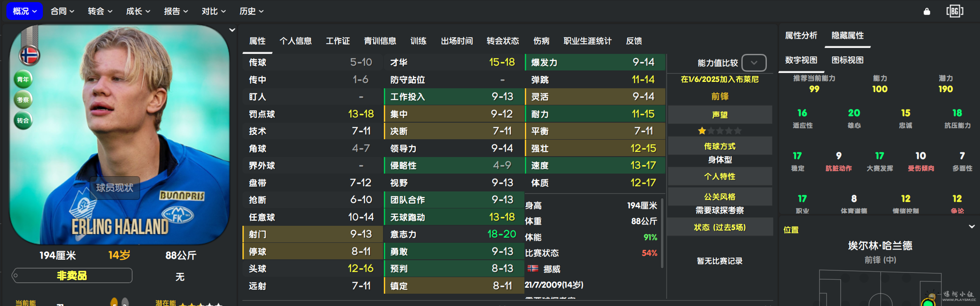
Task: Click the reputation star rating
Action: point(720,131)
